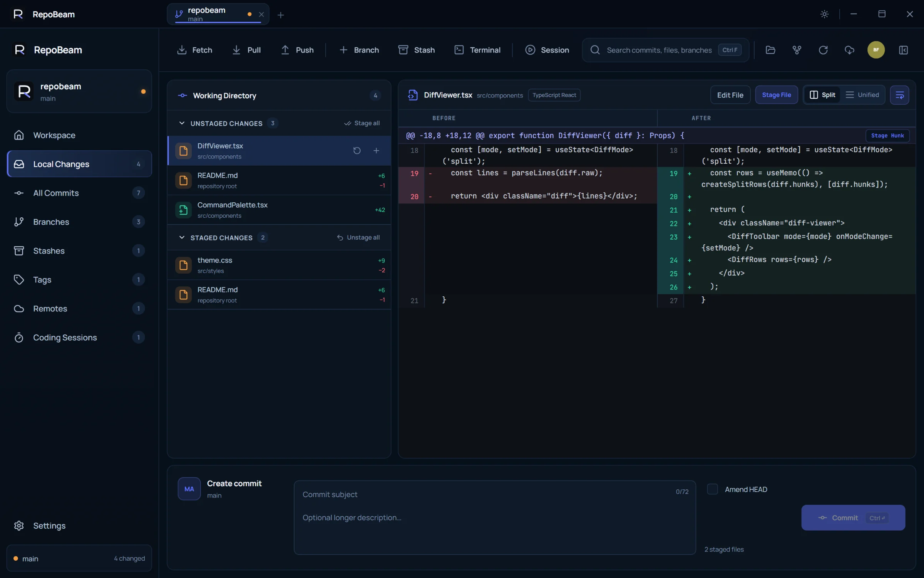The height and width of the screenshot is (578, 924).
Task: Click the Working Directory header
Action: pyautogui.click(x=279, y=96)
